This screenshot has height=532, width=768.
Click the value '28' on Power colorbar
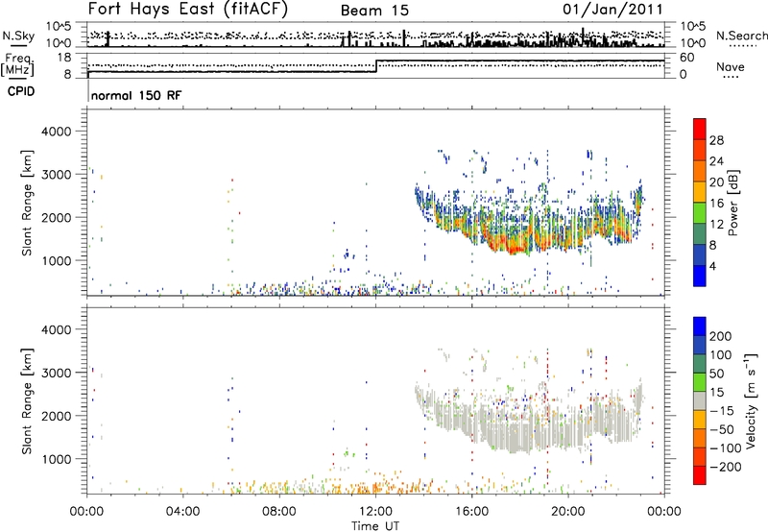(716, 140)
